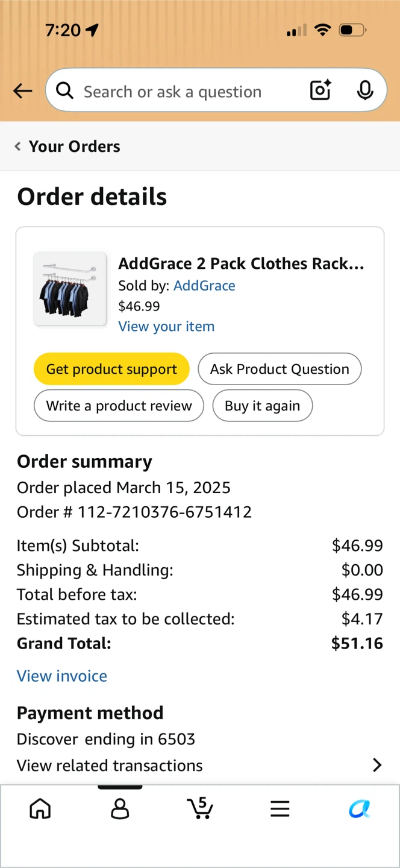Open the View invoice link
The image size is (400, 868).
click(x=62, y=676)
